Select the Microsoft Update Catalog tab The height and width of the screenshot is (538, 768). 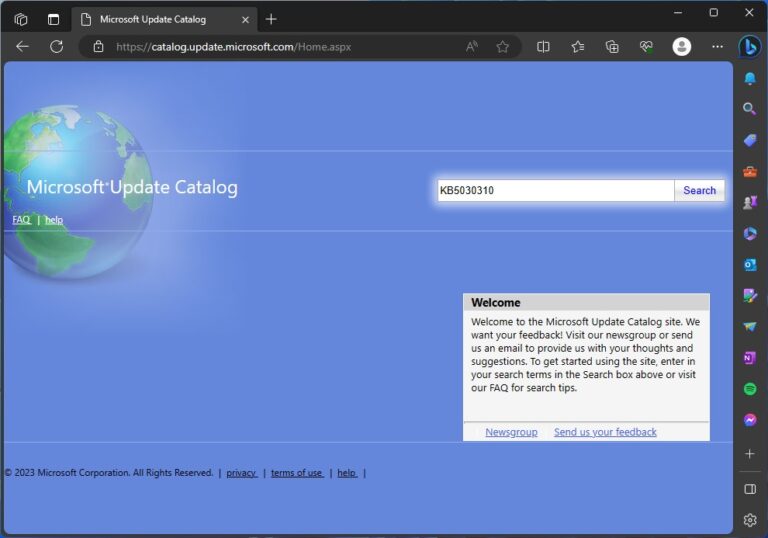165,20
